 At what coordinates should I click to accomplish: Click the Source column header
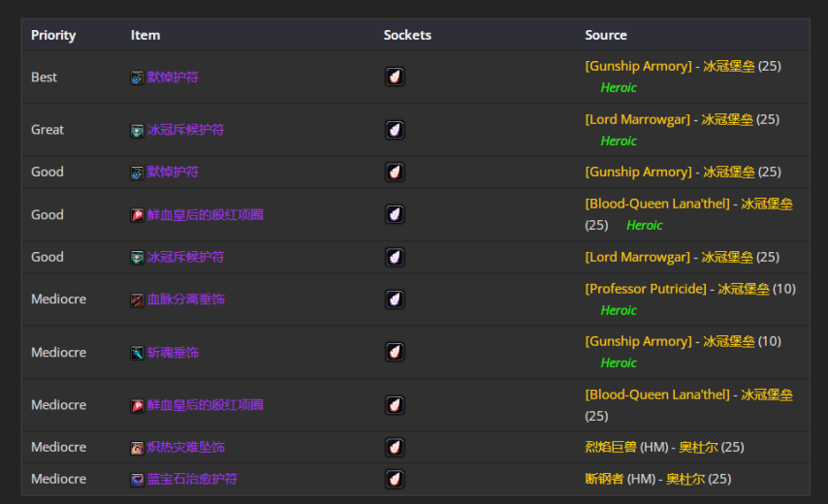[x=606, y=35]
